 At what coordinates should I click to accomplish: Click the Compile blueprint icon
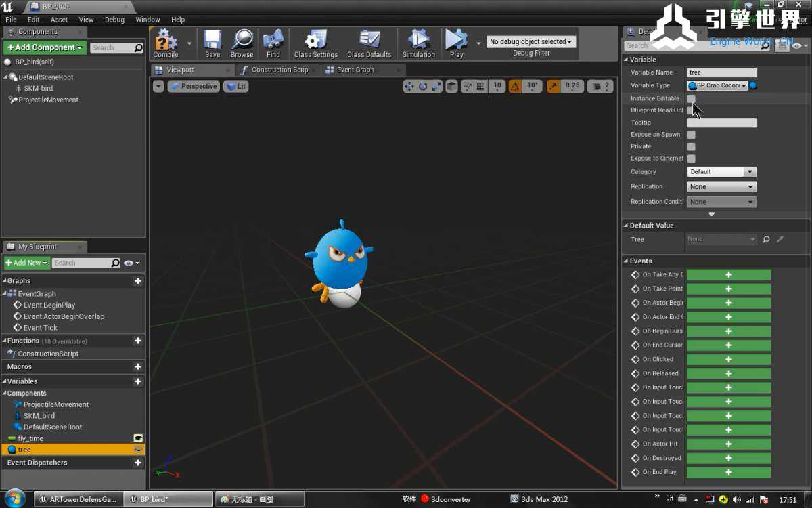(x=166, y=42)
